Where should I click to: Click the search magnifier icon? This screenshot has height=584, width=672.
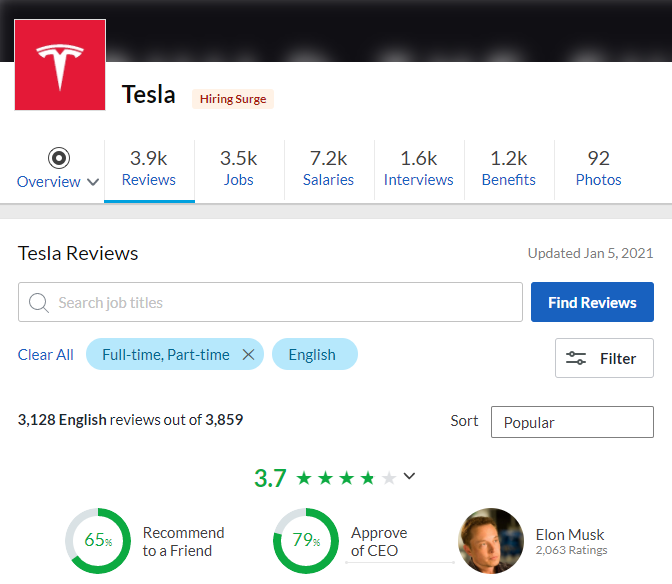pyautogui.click(x=39, y=302)
